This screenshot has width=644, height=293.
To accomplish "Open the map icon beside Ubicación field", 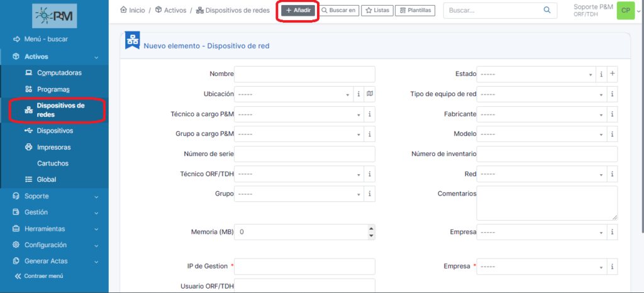I will (370, 94).
